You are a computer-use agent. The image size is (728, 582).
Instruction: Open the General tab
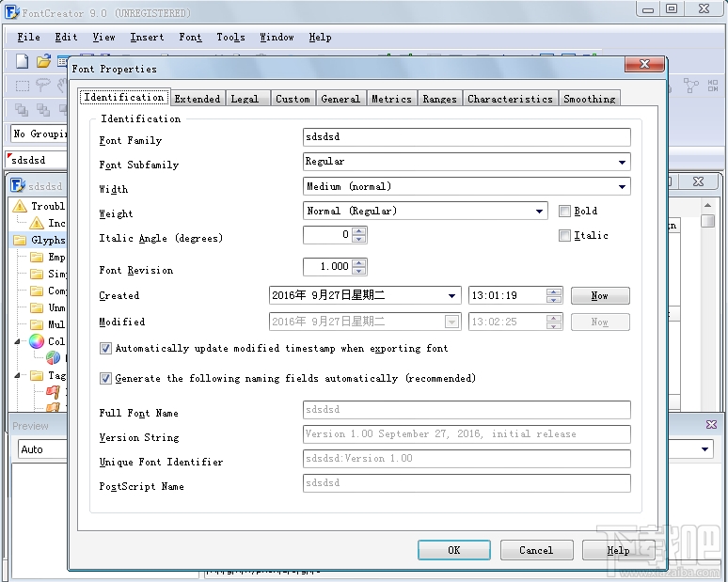point(340,99)
